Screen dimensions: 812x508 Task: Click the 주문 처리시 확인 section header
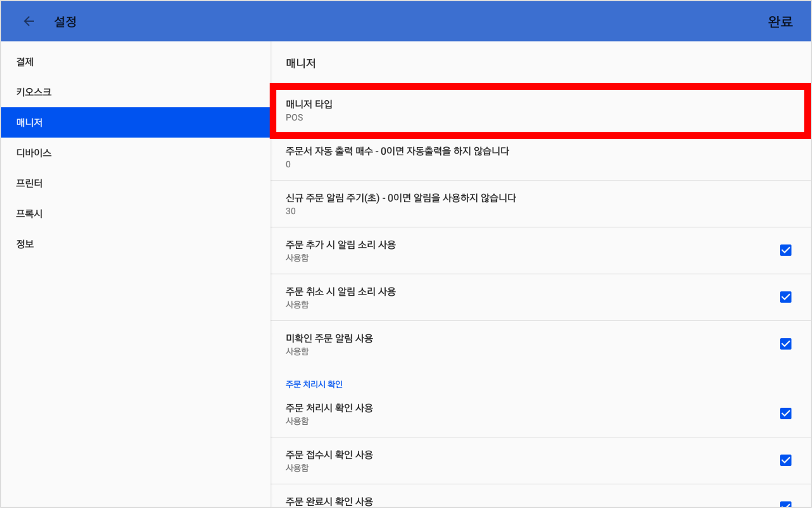coord(314,384)
